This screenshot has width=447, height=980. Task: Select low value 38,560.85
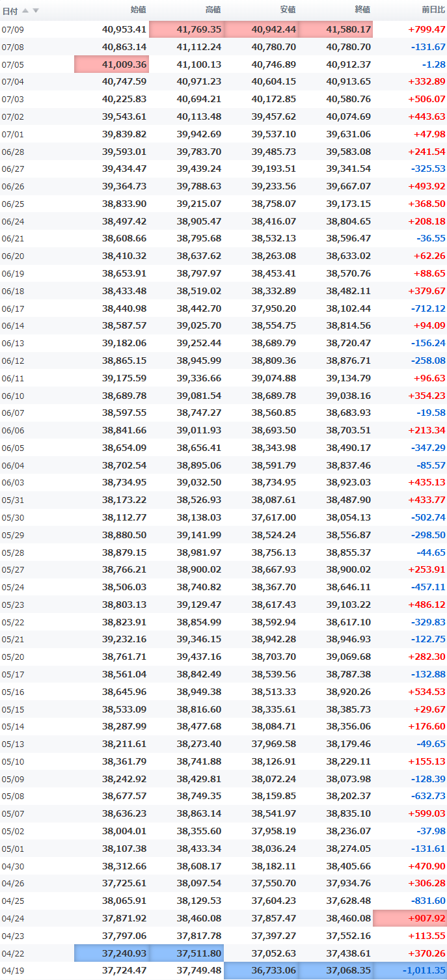tap(274, 413)
